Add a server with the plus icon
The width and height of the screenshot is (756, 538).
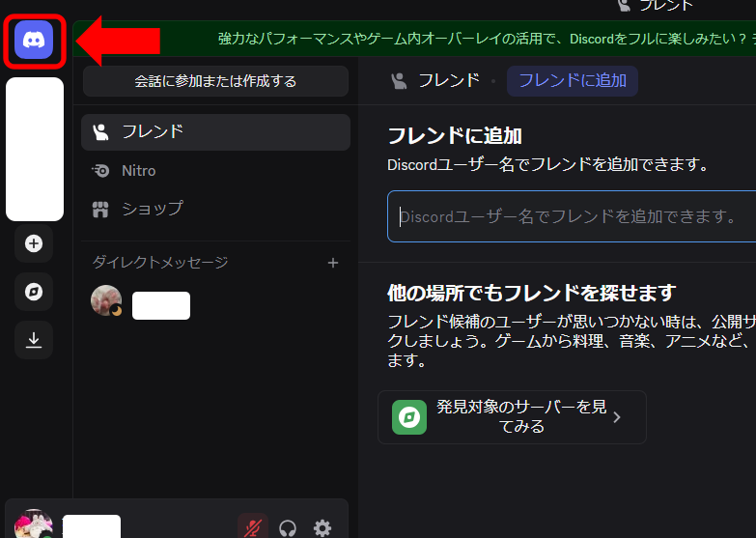[x=34, y=243]
